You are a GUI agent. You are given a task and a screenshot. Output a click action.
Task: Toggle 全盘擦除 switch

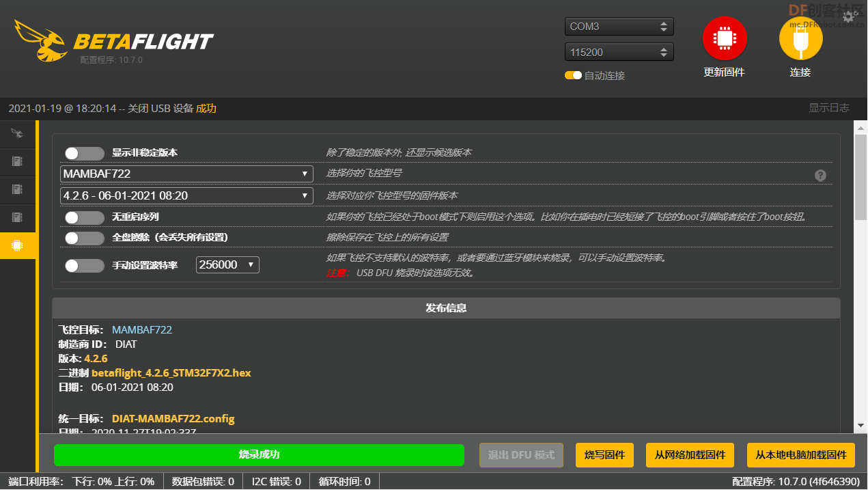coord(85,238)
